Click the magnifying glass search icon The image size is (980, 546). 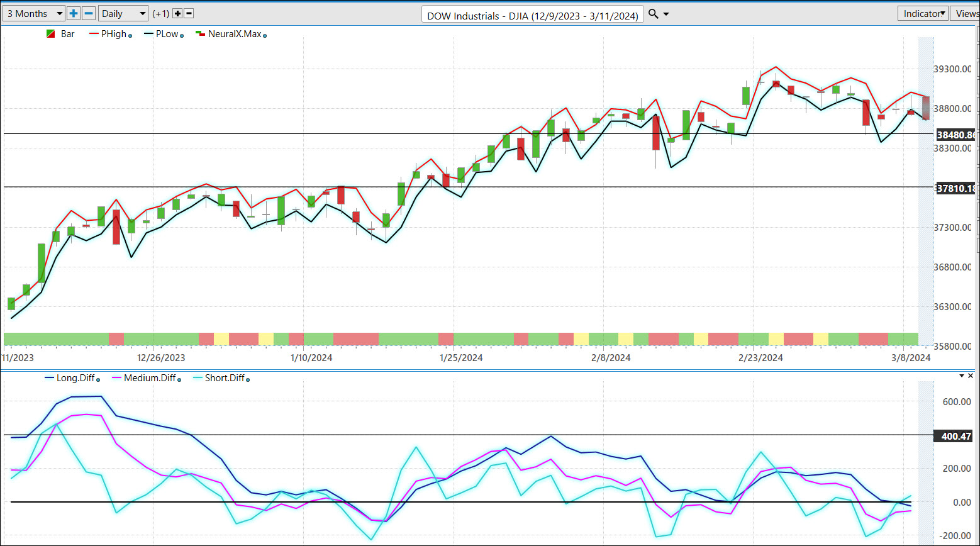654,14
